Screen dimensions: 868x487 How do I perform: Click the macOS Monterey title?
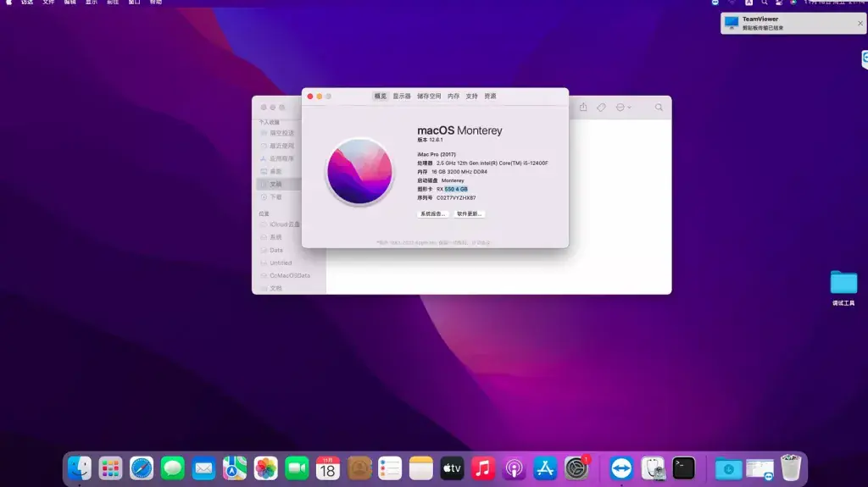pyautogui.click(x=459, y=130)
